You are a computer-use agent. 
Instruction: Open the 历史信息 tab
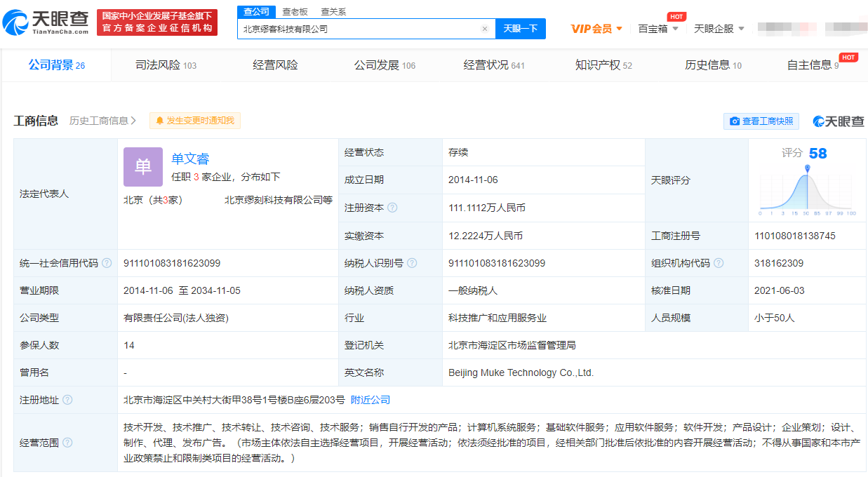pos(713,65)
